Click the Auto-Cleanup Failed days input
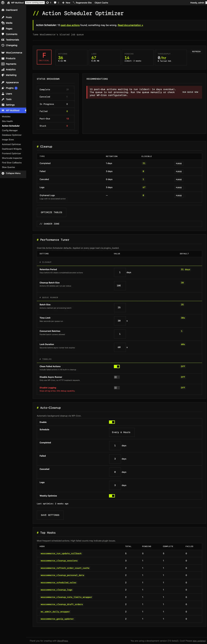The image size is (207, 644). [x=115, y=459]
